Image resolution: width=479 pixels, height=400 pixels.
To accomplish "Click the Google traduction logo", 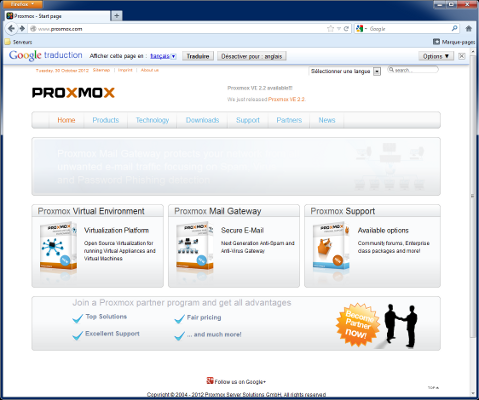I will click(x=46, y=55).
